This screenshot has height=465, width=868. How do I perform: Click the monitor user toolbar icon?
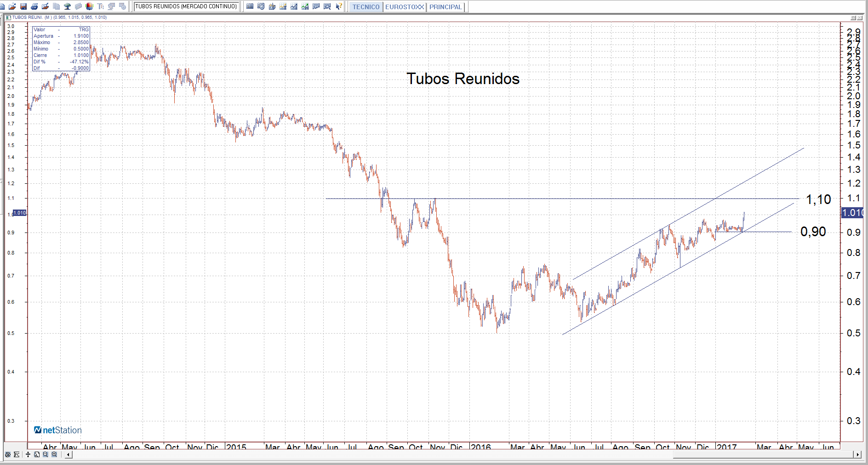[112, 6]
